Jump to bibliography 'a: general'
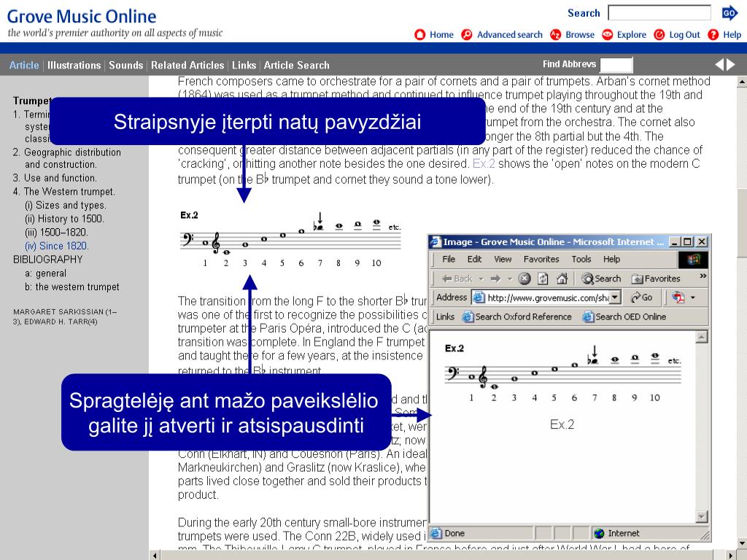The image size is (747, 560). tap(45, 273)
